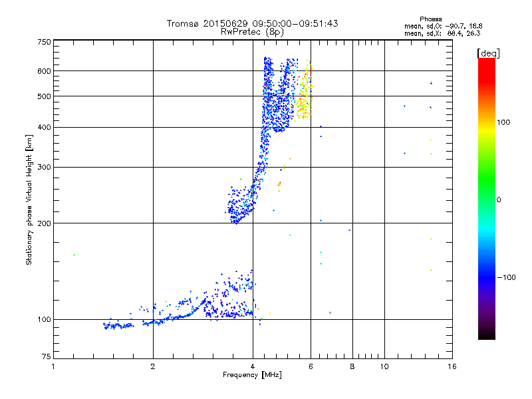Select the 'Phases' header text
532x399 pixels.
pyautogui.click(x=430, y=19)
